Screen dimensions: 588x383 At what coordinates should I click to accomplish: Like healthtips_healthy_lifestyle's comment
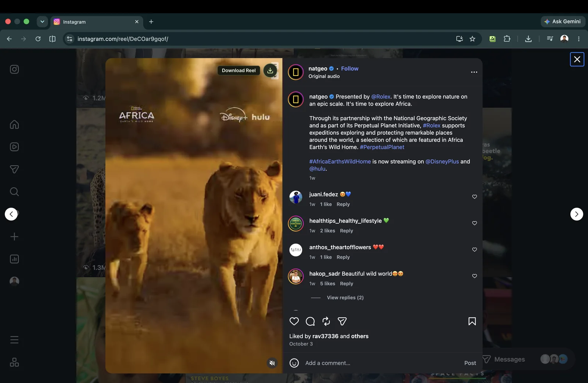(474, 223)
